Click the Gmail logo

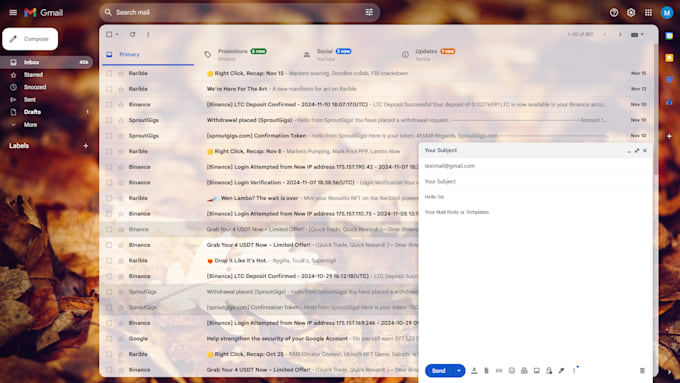point(43,13)
